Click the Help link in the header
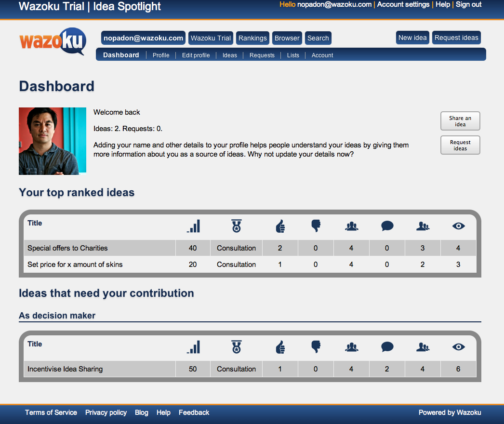Viewport: 504px width, 424px height. 443,4
